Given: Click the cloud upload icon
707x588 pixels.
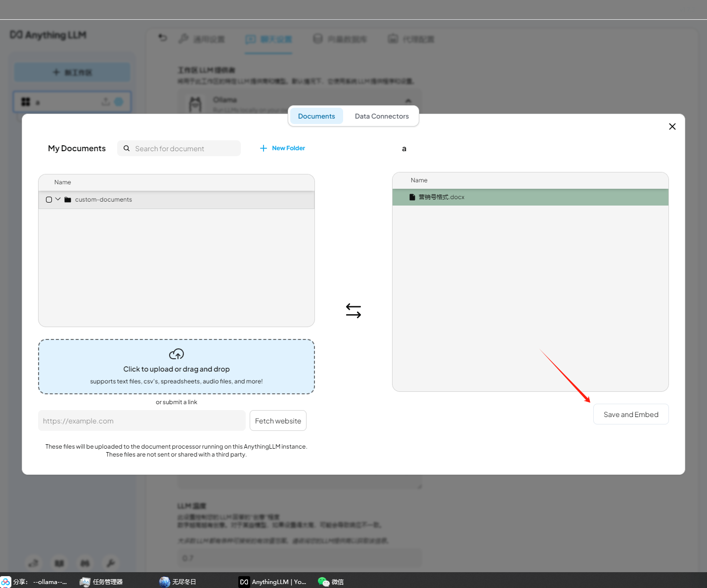Looking at the screenshot, I should [177, 354].
